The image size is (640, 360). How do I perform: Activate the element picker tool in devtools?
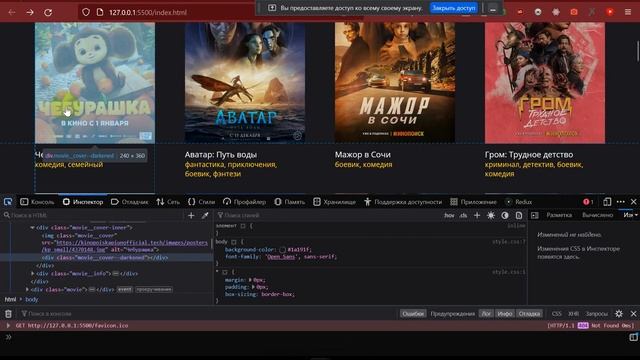coord(8,202)
